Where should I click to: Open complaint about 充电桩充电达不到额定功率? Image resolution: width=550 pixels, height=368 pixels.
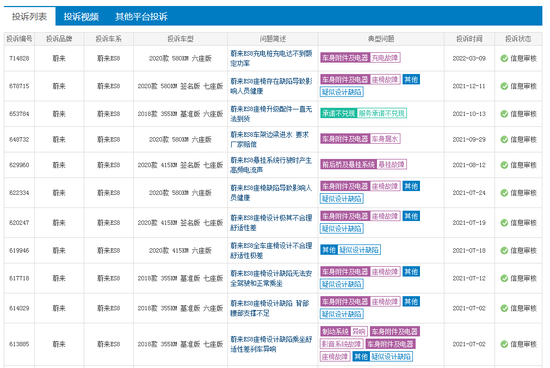coord(271,58)
